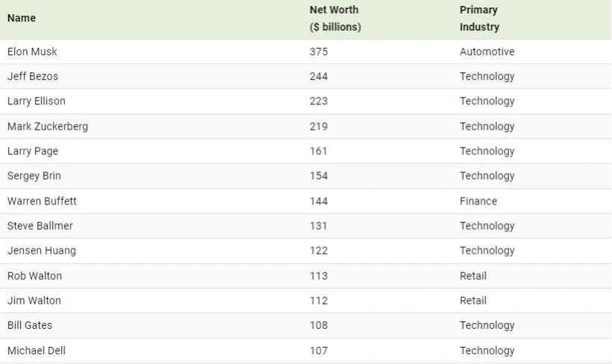The width and height of the screenshot is (612, 364).
Task: Click the Name column header
Action: 22,18
